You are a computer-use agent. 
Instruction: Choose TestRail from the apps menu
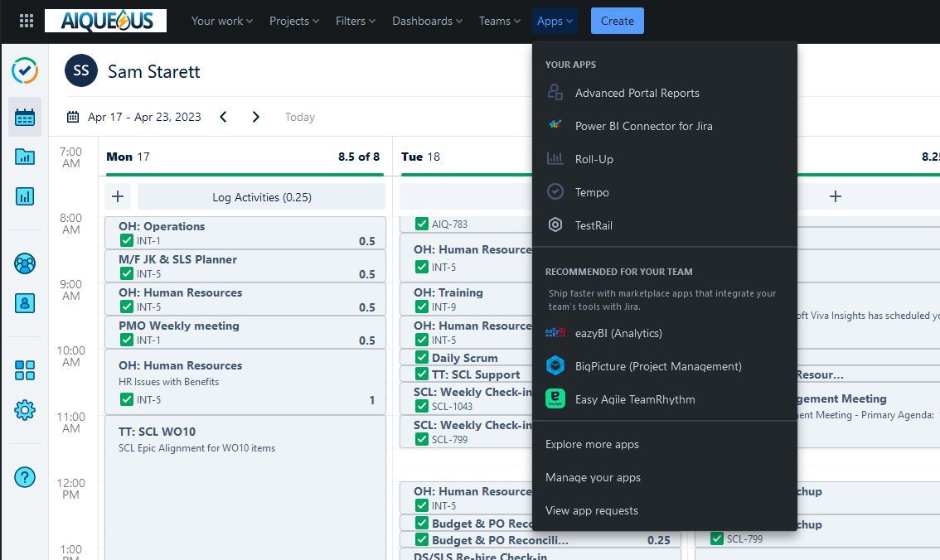594,225
